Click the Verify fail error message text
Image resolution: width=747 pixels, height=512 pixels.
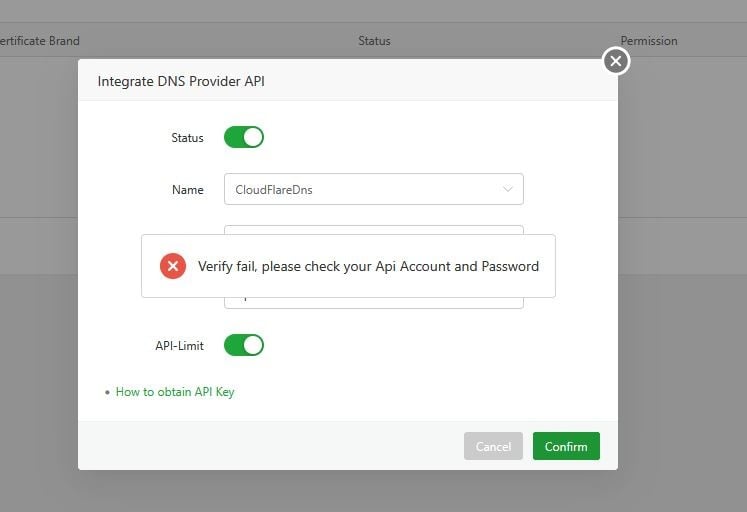(x=368, y=266)
